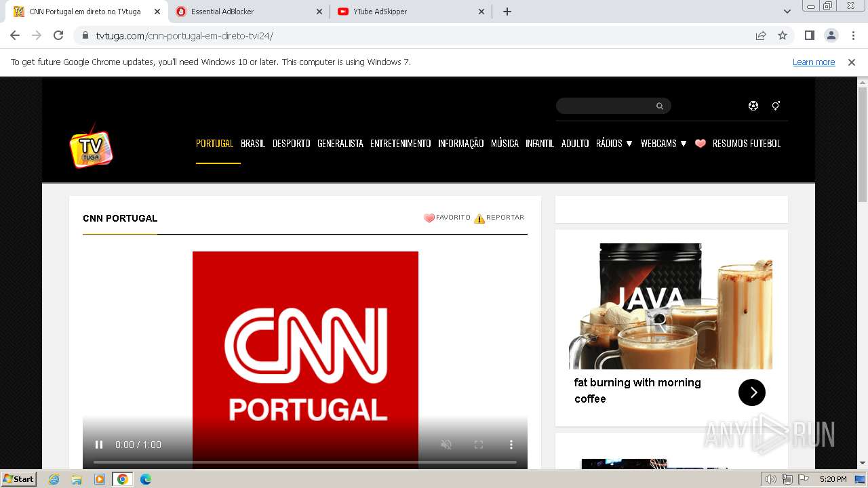Dismiss the Chrome update notice
Screen dimensions: 868x488
pos(852,62)
